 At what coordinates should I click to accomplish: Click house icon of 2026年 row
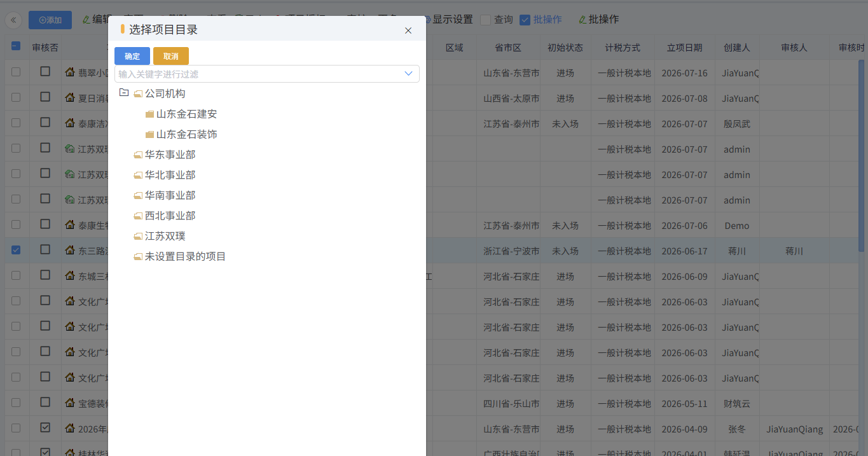[70, 428]
